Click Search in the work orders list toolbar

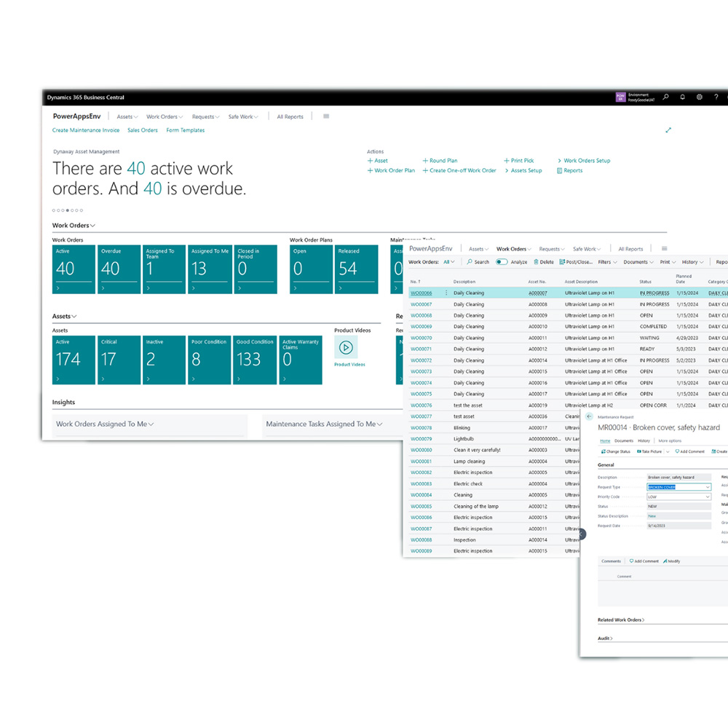tap(478, 262)
